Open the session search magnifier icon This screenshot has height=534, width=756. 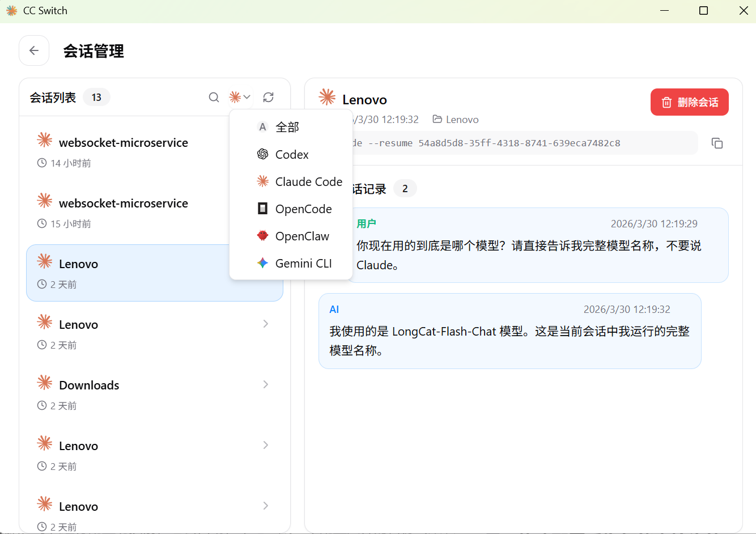(x=214, y=98)
